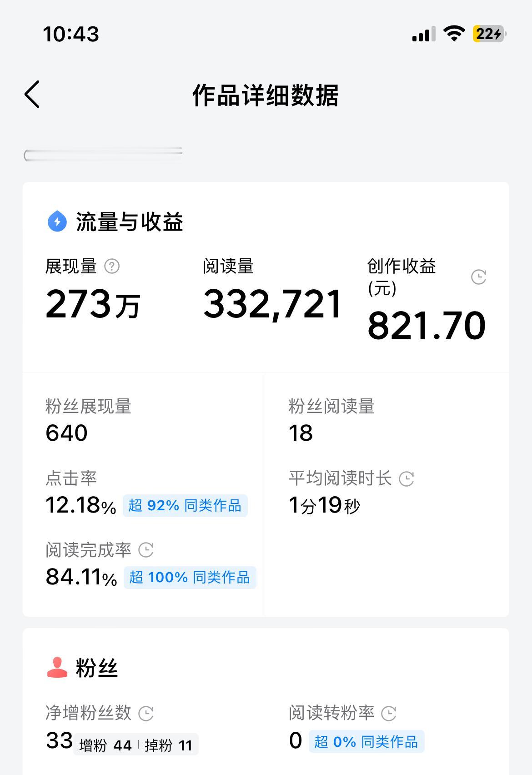532x775 pixels.
Task: Tap the 阅读转粉率 value 0
Action: click(296, 741)
